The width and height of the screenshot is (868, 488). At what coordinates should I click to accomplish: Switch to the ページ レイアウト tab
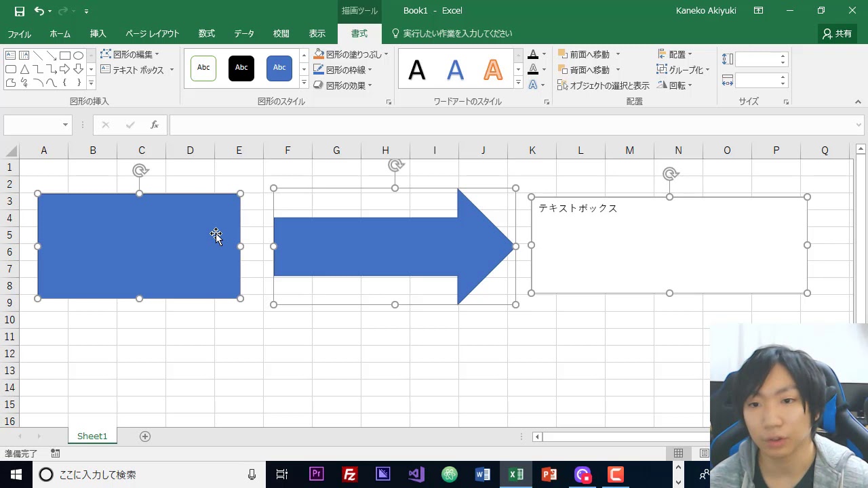pyautogui.click(x=153, y=34)
